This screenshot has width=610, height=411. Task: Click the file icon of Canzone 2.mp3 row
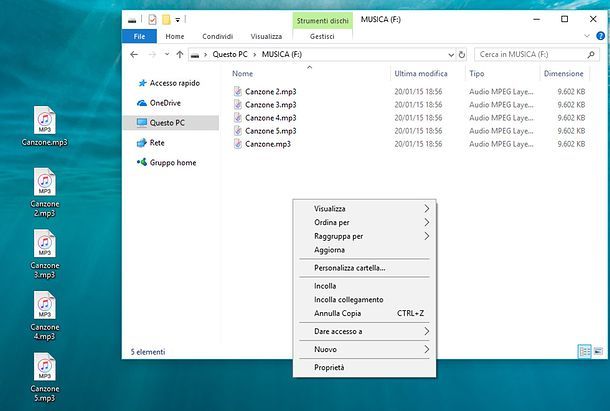(x=238, y=91)
